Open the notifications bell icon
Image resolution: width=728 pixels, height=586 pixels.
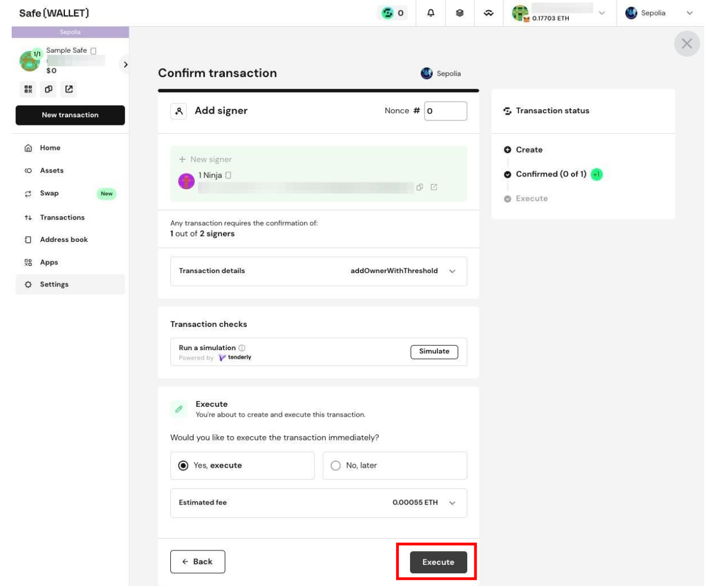(x=431, y=13)
